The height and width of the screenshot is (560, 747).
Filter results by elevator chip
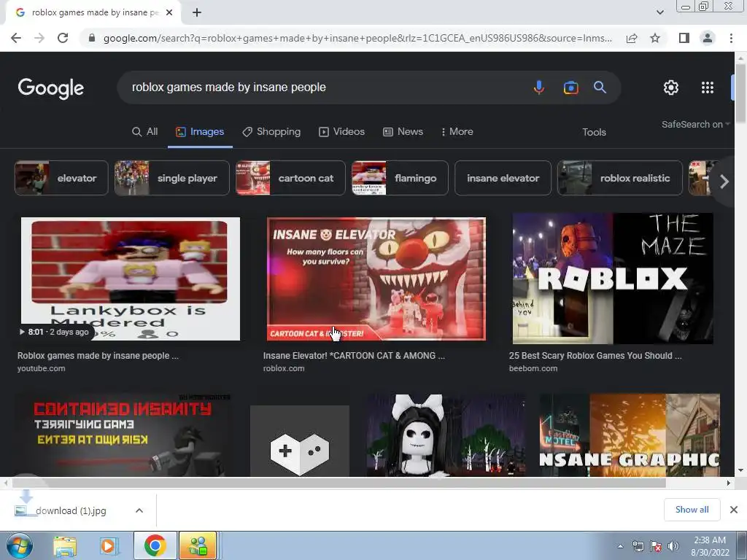[x=61, y=178]
